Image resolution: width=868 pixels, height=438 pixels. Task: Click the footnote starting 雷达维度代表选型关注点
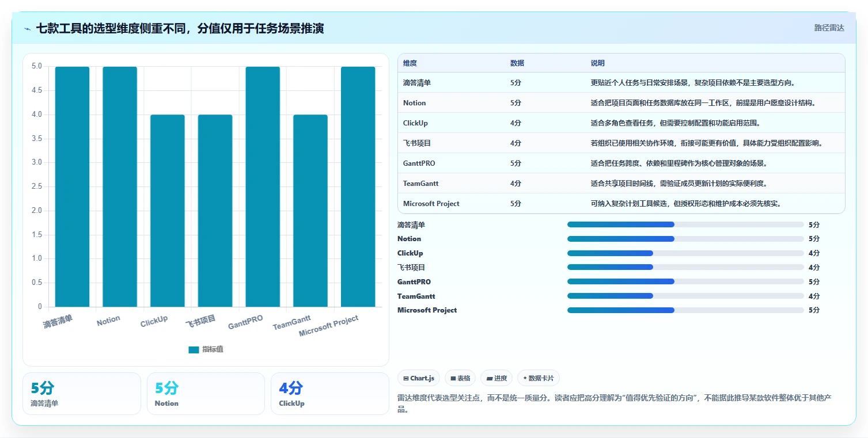coord(615,404)
